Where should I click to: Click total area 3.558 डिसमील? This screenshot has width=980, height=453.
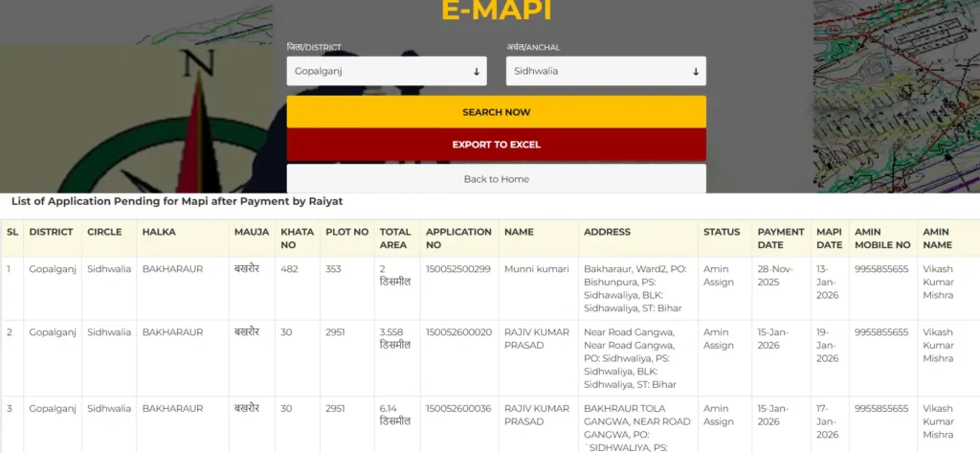point(395,339)
